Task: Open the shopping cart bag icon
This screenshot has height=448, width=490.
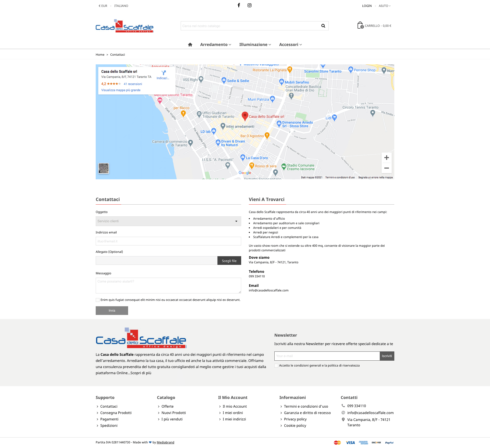Action: tap(360, 25)
